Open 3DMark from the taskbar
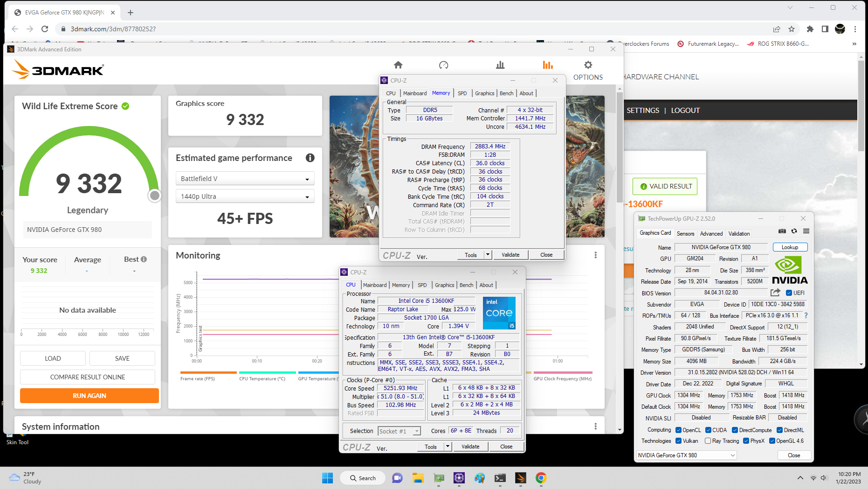868x489 pixels. tap(521, 478)
